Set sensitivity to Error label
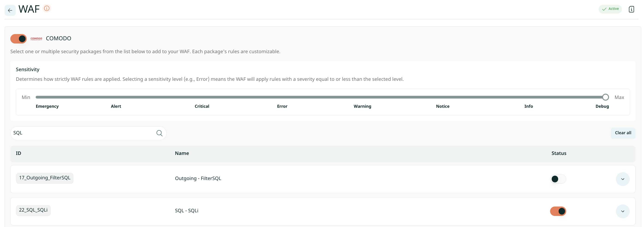Screen dimensions: 644x227 click(x=282, y=106)
